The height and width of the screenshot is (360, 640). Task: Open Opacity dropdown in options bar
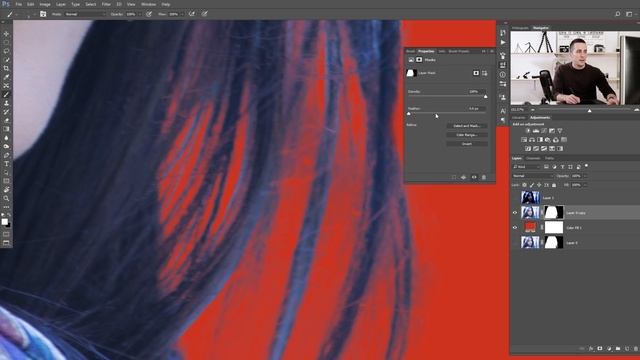[140, 14]
